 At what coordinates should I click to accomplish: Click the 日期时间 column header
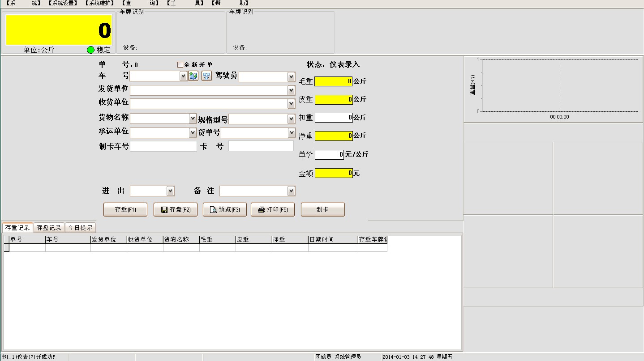333,240
